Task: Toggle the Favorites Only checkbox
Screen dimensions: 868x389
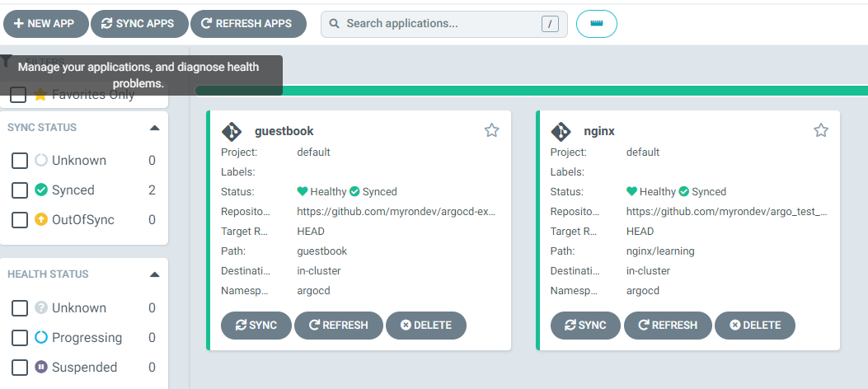Action: coord(18,95)
